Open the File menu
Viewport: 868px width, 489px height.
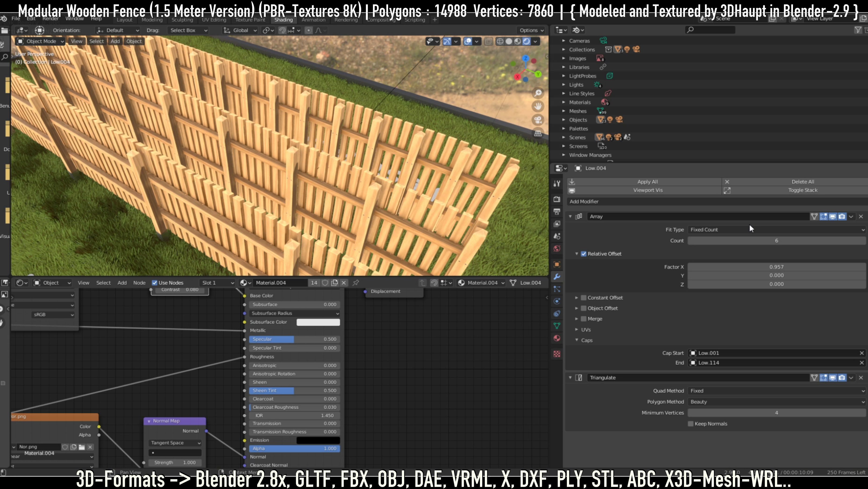click(16, 18)
